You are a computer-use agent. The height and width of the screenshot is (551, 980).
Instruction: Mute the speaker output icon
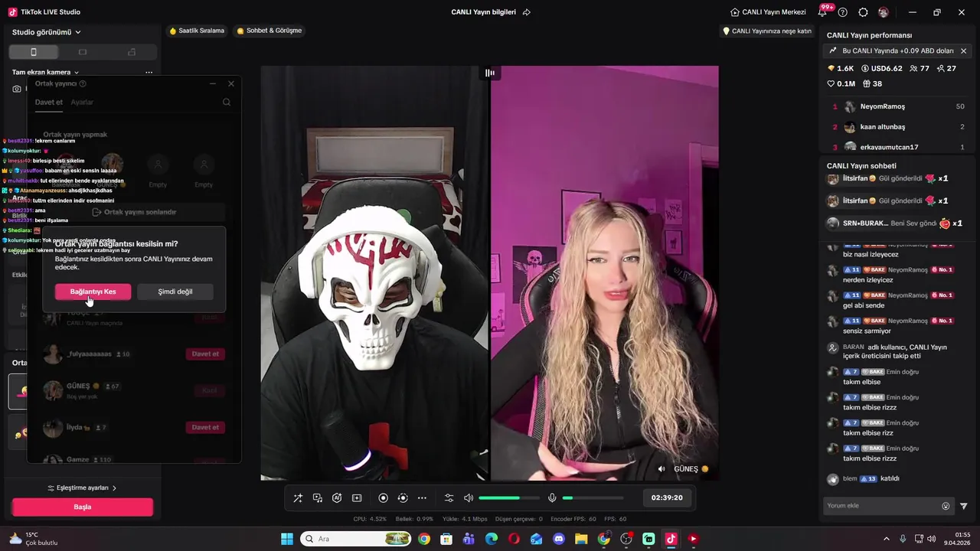coord(469,498)
